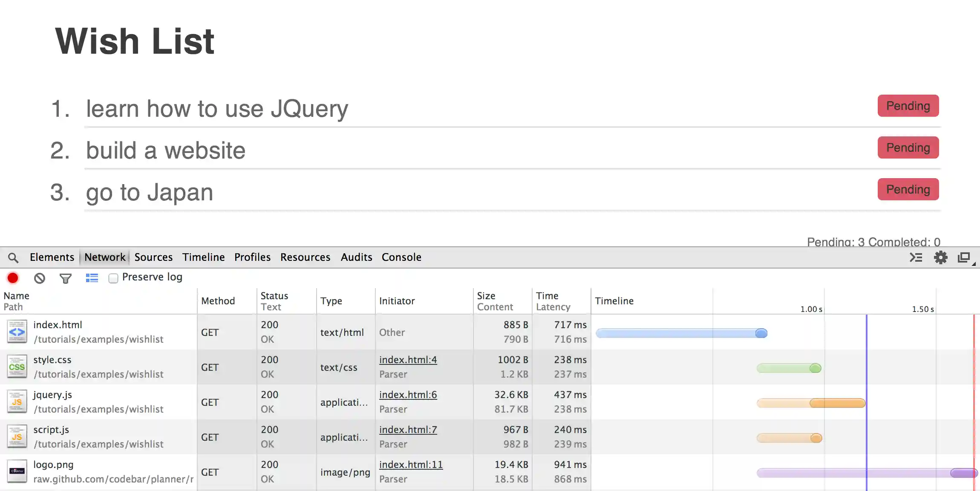
Task: Click the style.css green timeline bar
Action: click(x=788, y=368)
